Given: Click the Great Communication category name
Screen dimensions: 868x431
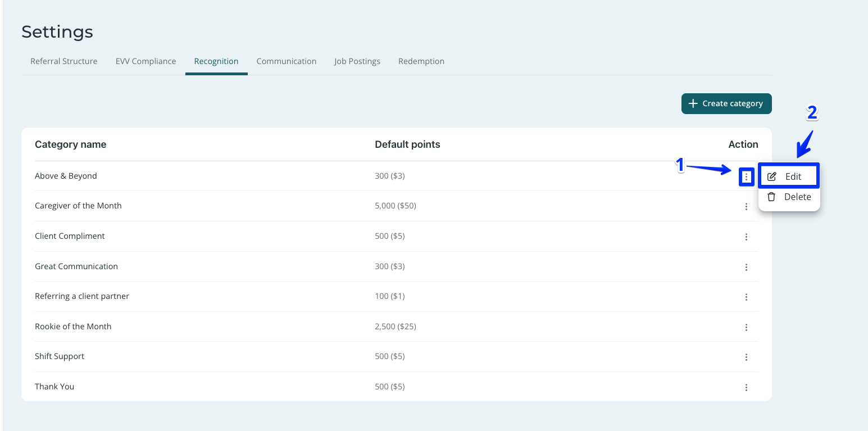Looking at the screenshot, I should point(76,266).
